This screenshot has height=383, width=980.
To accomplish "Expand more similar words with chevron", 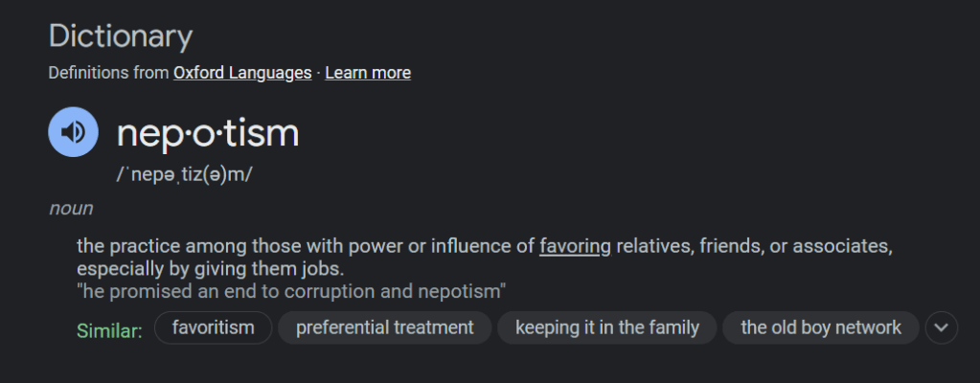I will tap(942, 327).
